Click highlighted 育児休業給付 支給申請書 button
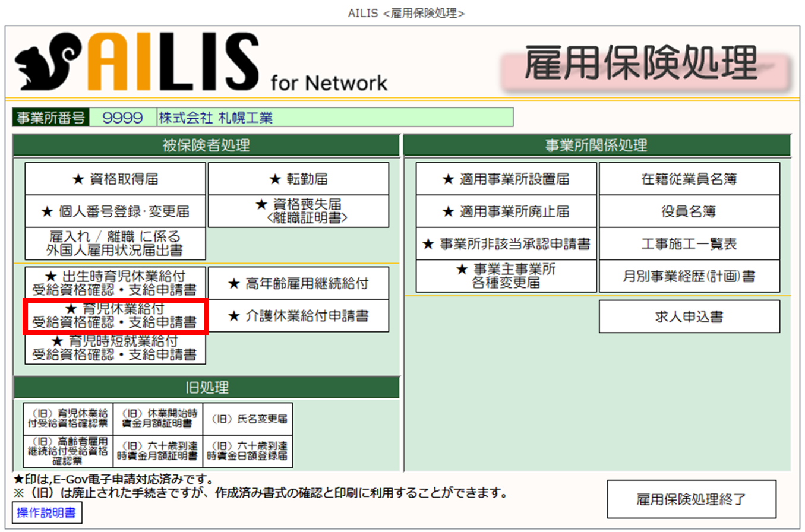Image resolution: width=805 pixels, height=532 pixels. [115, 316]
